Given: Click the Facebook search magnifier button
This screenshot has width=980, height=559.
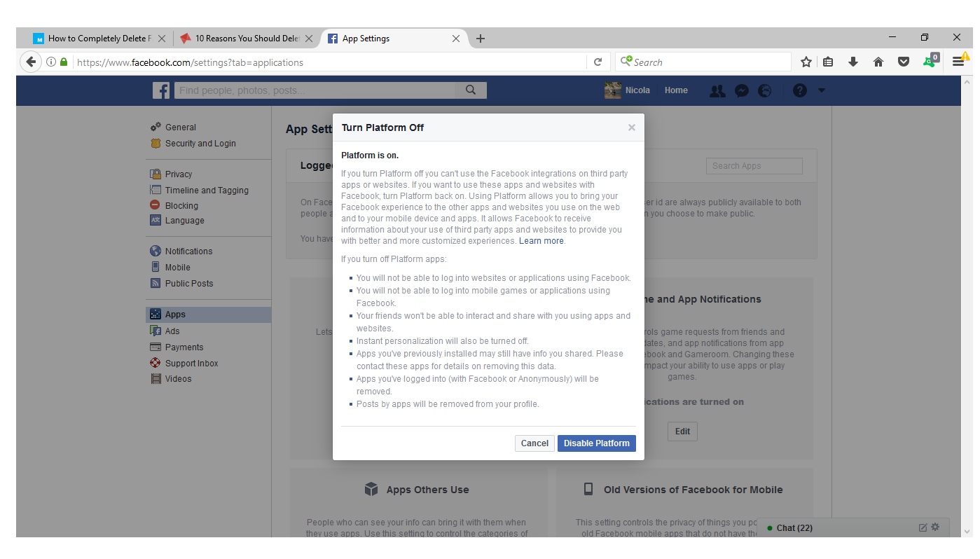Looking at the screenshot, I should coord(471,90).
